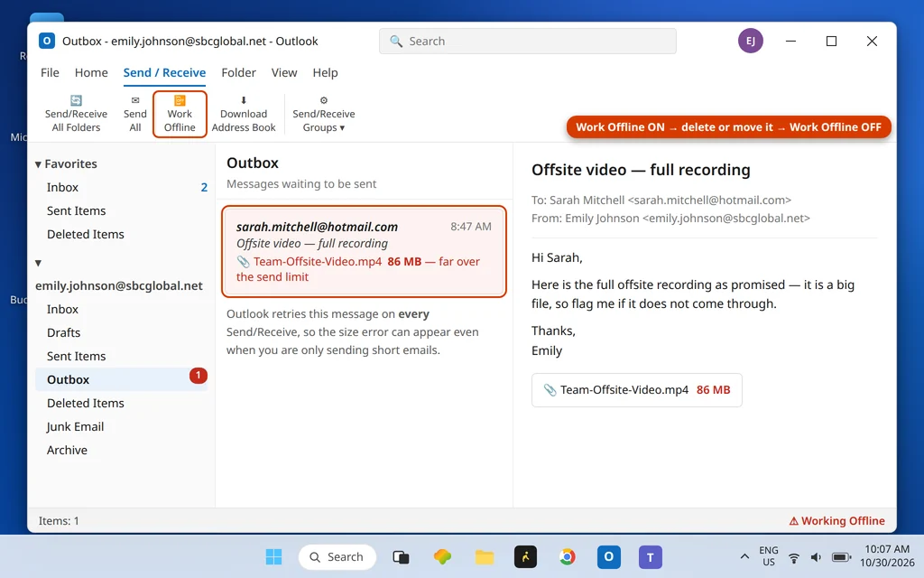This screenshot has width=924, height=578.
Task: Click the 8:47 AM message time
Action: 471,227
